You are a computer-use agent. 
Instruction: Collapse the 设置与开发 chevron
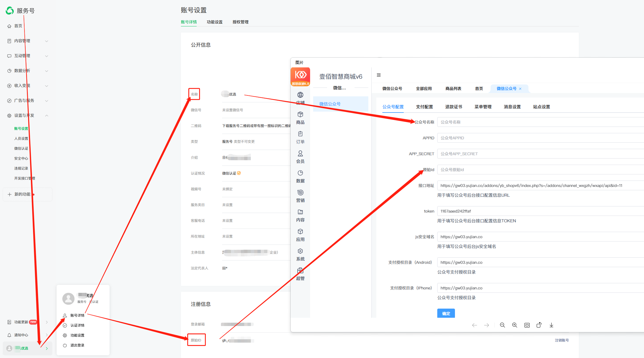tap(47, 116)
